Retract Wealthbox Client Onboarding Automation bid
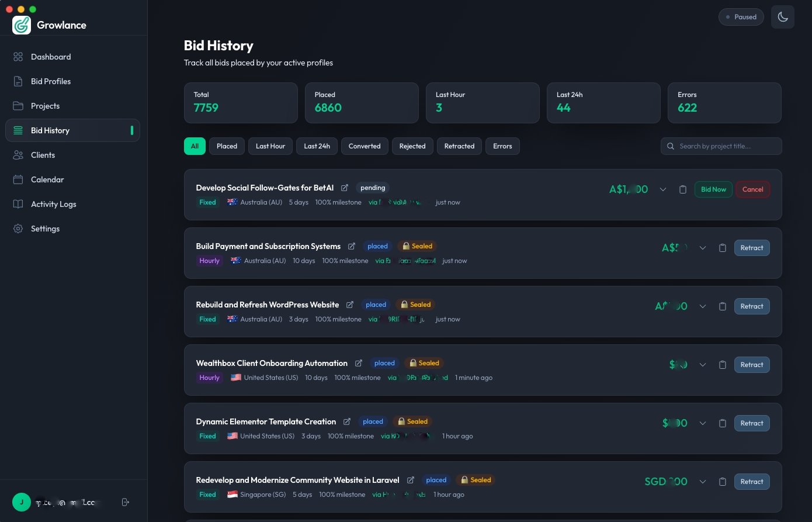Image resolution: width=812 pixels, height=522 pixels. coord(752,365)
